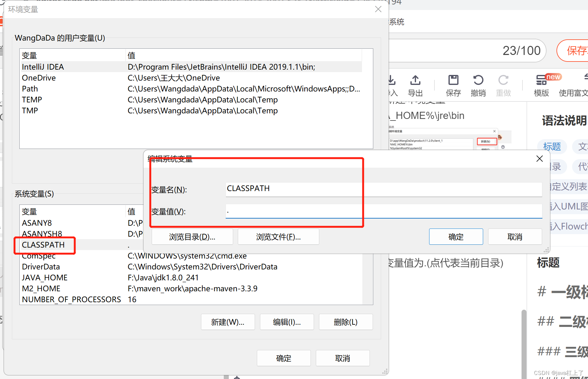The width and height of the screenshot is (588, 379).
Task: Click the F:\Java\jdk1.8.0_241 value cell
Action: 163,278
